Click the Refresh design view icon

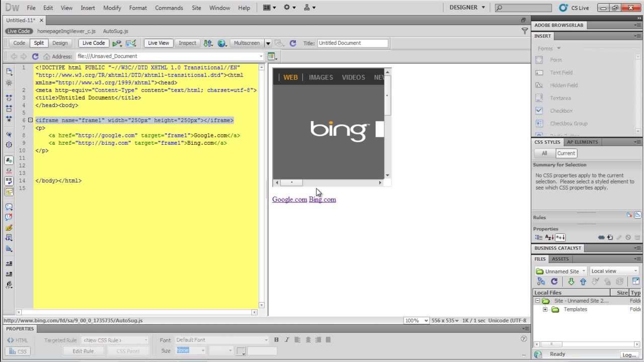293,43
